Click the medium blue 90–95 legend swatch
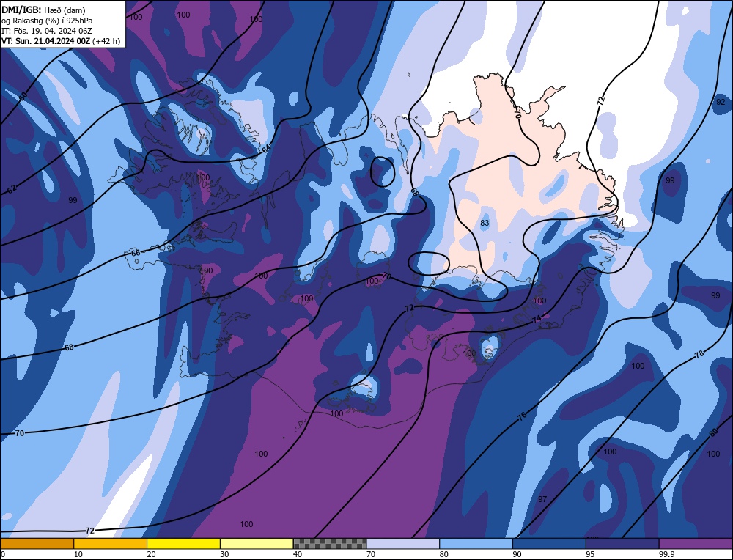 pyautogui.click(x=549, y=543)
